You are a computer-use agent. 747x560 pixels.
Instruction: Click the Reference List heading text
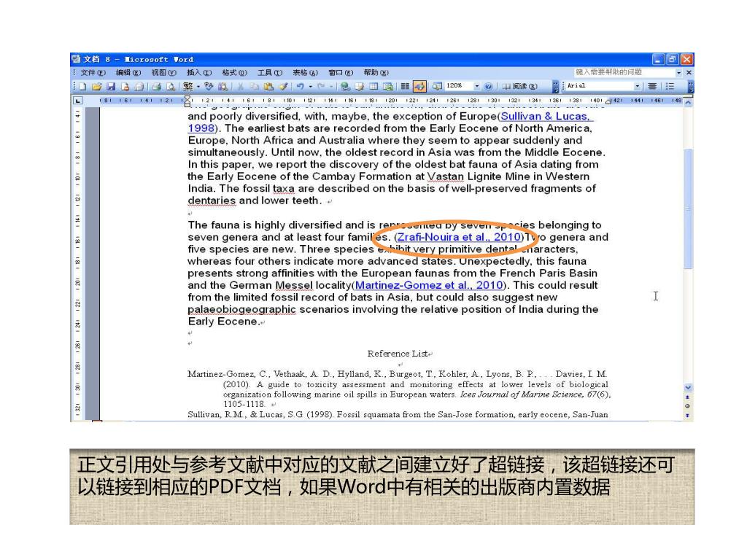(x=398, y=354)
